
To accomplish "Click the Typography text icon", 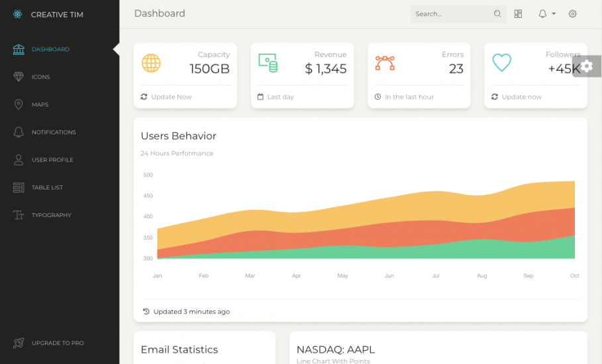I will coord(19,215).
